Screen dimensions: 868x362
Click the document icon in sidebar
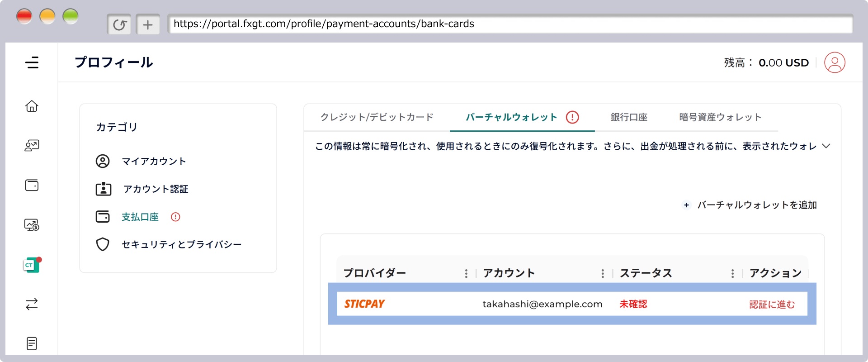pos(32,343)
